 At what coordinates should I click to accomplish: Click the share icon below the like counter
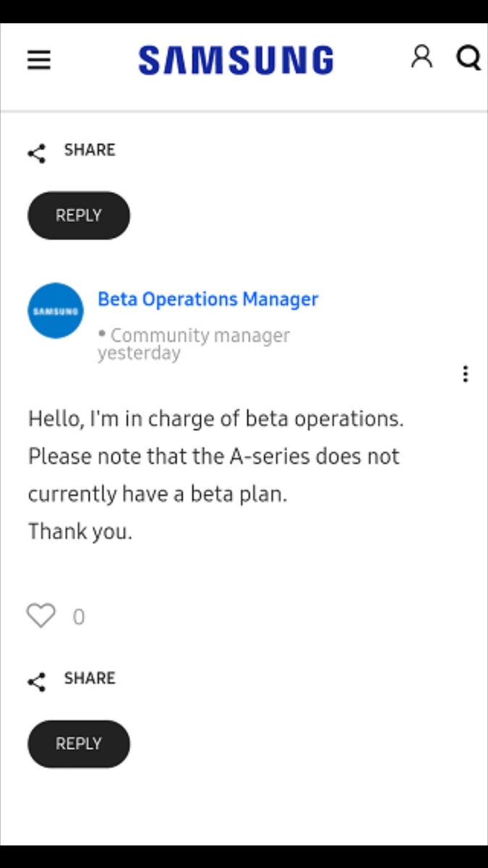click(37, 681)
